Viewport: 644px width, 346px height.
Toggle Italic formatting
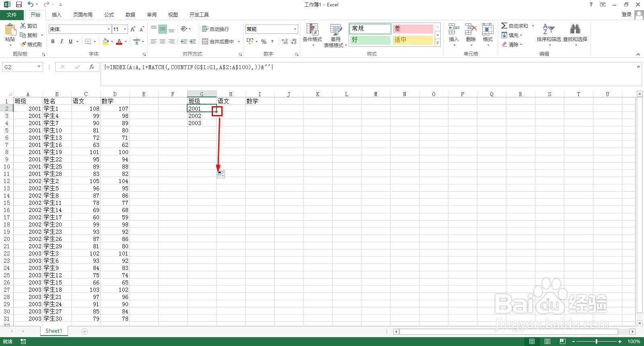pos(62,41)
